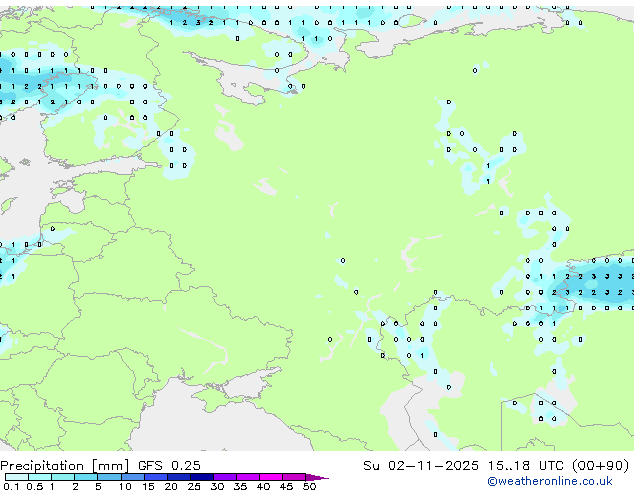The image size is (634, 490).
Task: Pick the 35–40 mm violet legend swatch
Action: pos(248,477)
